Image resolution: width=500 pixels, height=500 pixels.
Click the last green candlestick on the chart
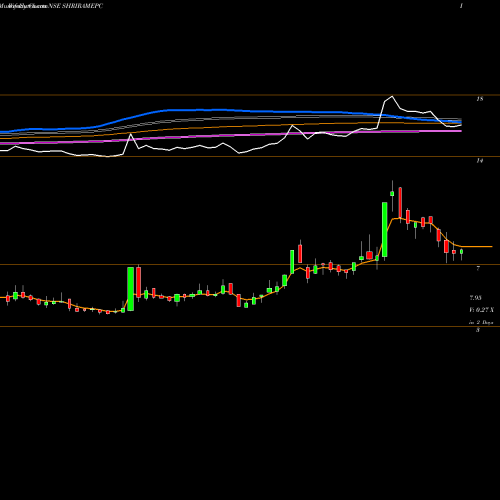click(x=462, y=253)
